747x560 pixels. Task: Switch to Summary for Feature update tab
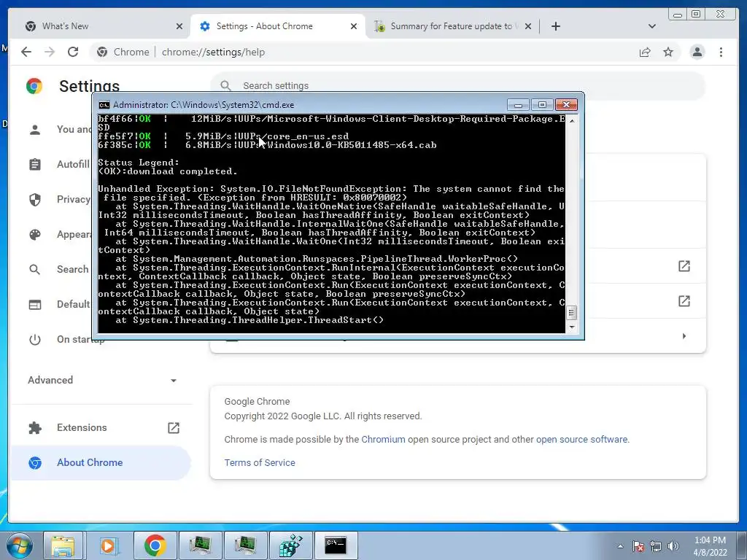(452, 26)
